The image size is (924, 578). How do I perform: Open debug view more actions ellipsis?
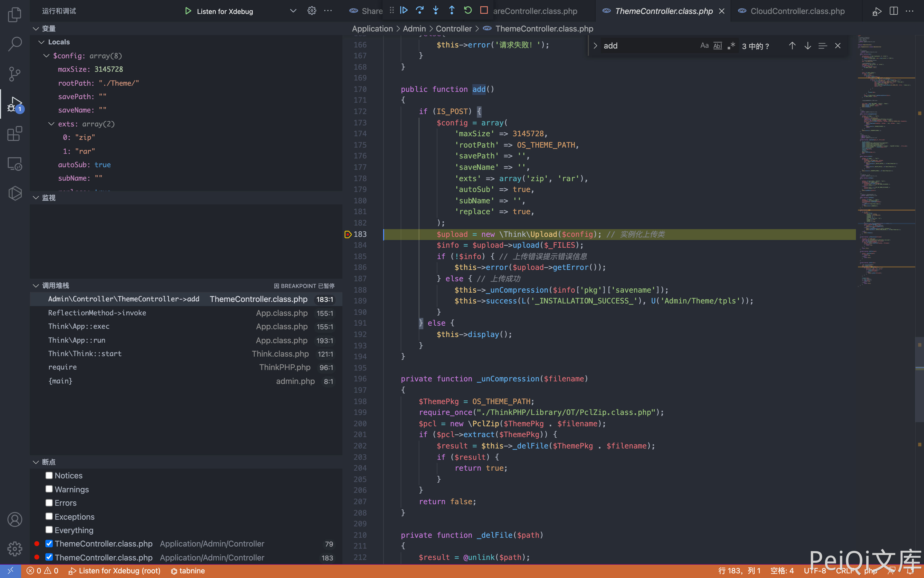[328, 11]
